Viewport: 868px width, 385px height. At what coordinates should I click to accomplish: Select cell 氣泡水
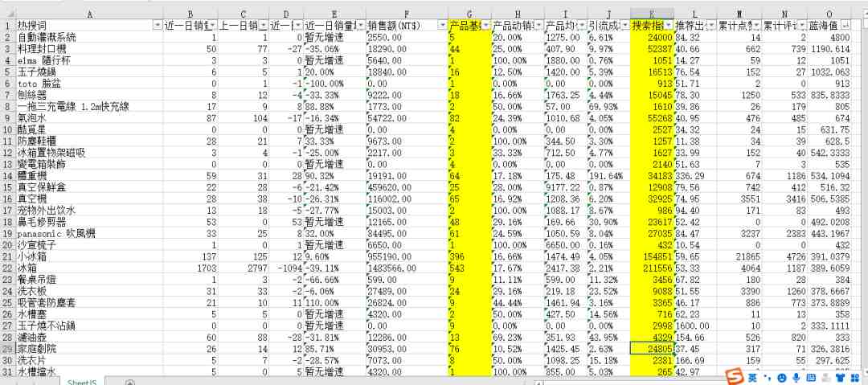click(x=89, y=118)
